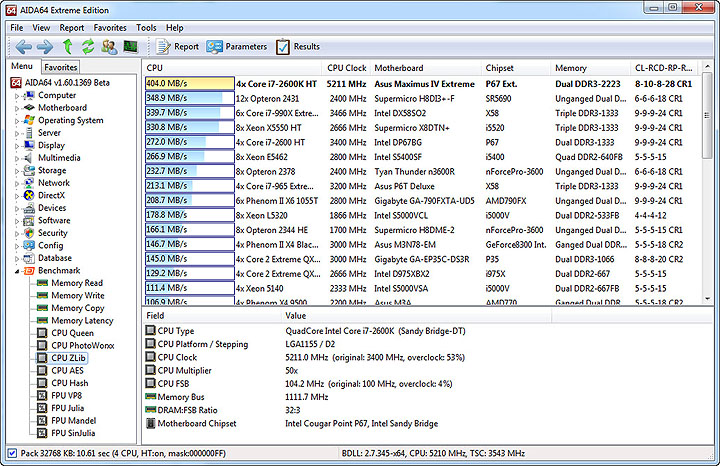The image size is (720, 466).
Task: Click scroll down arrow of results list
Action: click(x=707, y=299)
